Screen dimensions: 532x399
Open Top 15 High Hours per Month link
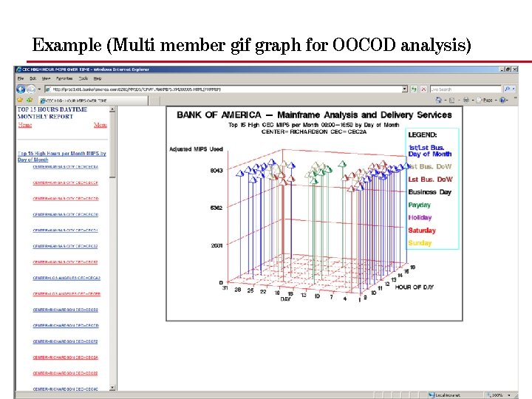point(62,157)
